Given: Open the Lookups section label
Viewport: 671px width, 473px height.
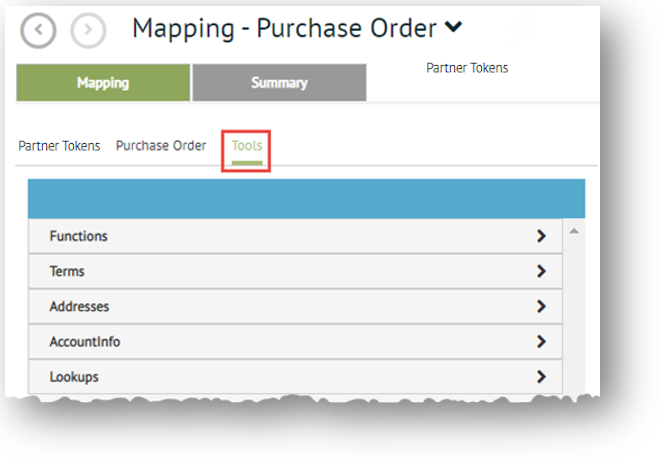Looking at the screenshot, I should click(x=74, y=377).
